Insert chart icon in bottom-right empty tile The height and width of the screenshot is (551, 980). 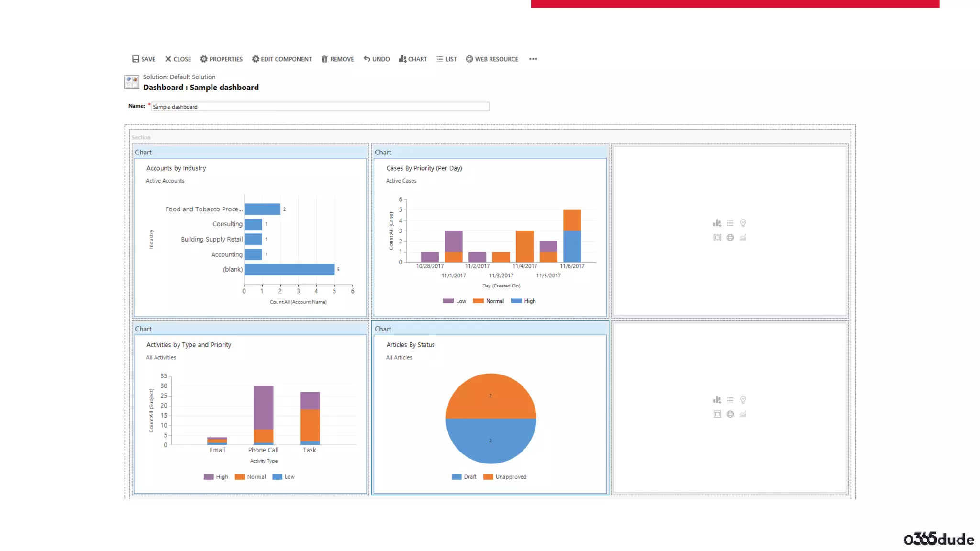pos(717,400)
